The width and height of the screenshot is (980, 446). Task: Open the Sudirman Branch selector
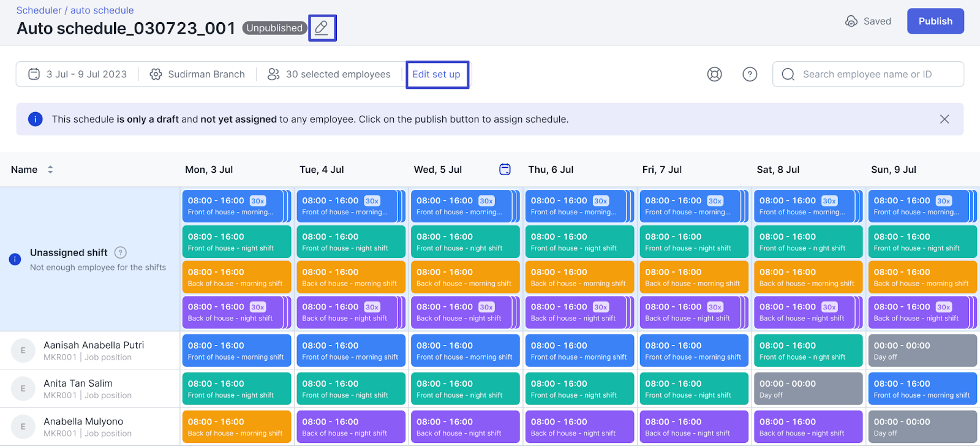pyautogui.click(x=198, y=74)
